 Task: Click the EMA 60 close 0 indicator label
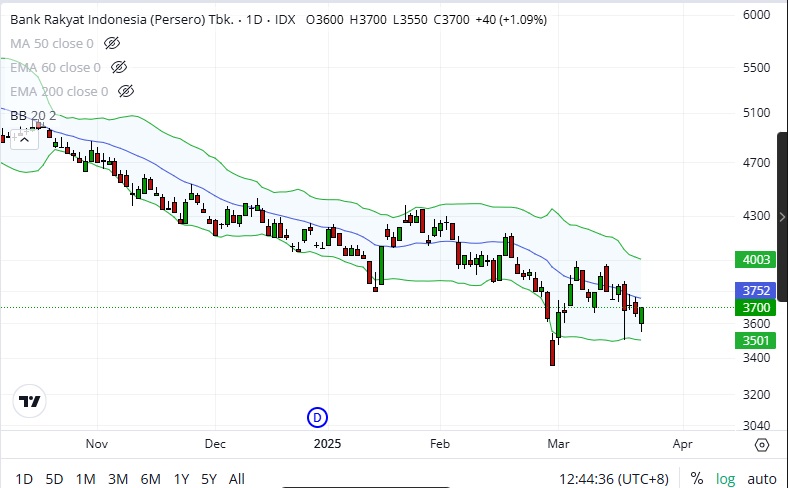55,67
